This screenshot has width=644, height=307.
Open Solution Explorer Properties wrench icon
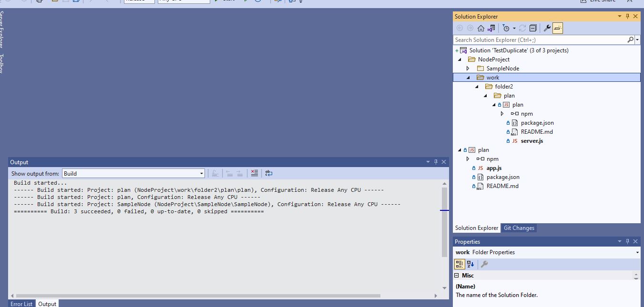click(x=547, y=28)
